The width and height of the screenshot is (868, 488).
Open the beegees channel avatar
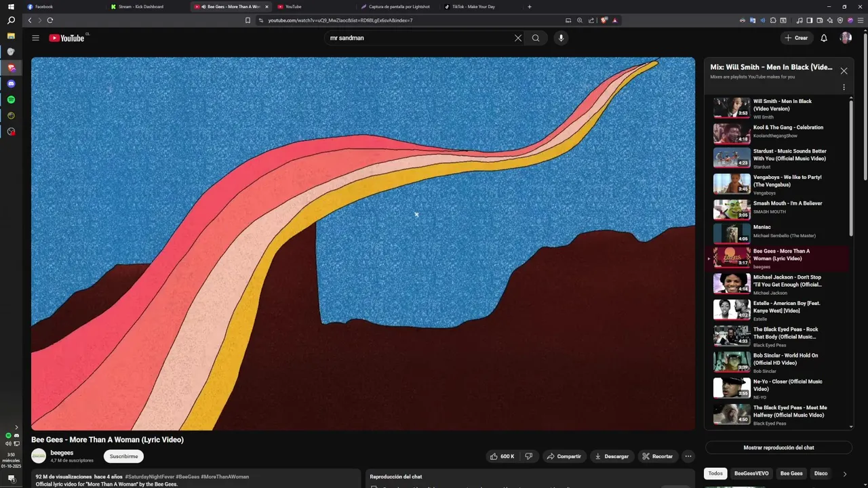point(39,456)
